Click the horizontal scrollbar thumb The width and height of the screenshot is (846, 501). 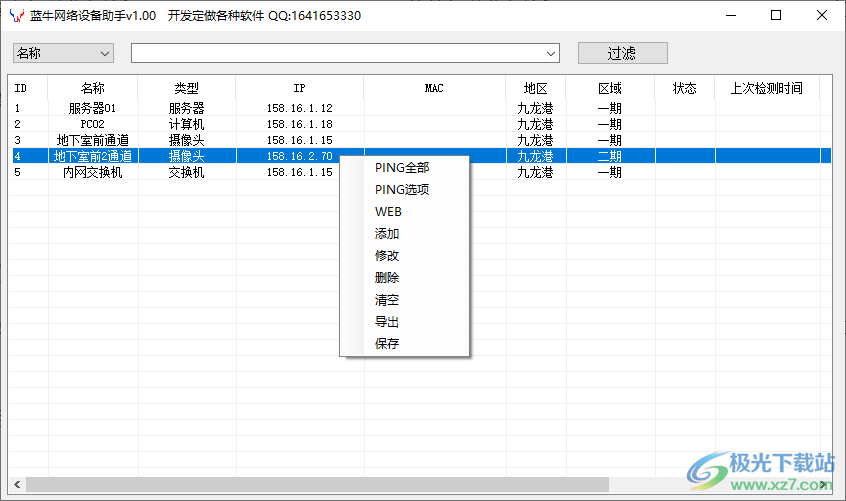(x=317, y=484)
